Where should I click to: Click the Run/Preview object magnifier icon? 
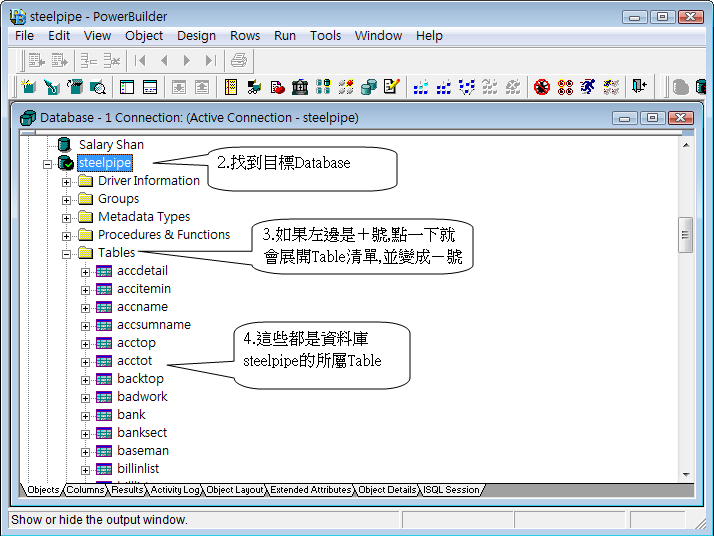98,87
